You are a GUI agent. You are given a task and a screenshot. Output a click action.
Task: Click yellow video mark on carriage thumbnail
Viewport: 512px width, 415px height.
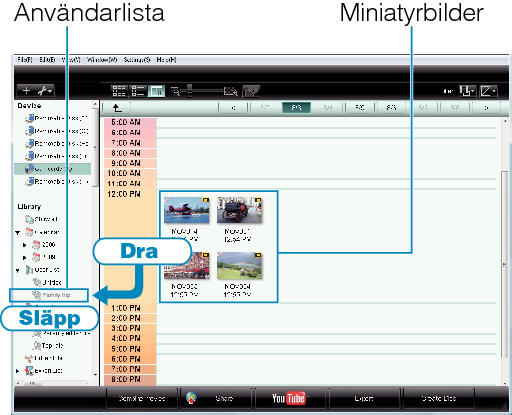click(x=258, y=200)
